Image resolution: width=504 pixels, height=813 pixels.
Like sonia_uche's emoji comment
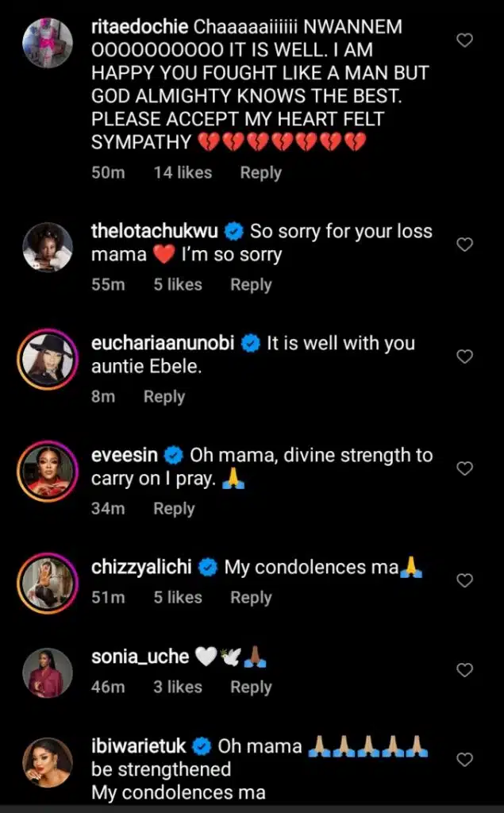coord(465,670)
